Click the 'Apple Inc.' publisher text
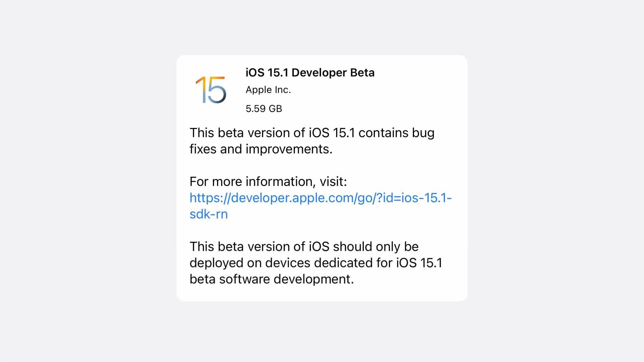The width and height of the screenshot is (644, 362). (268, 90)
